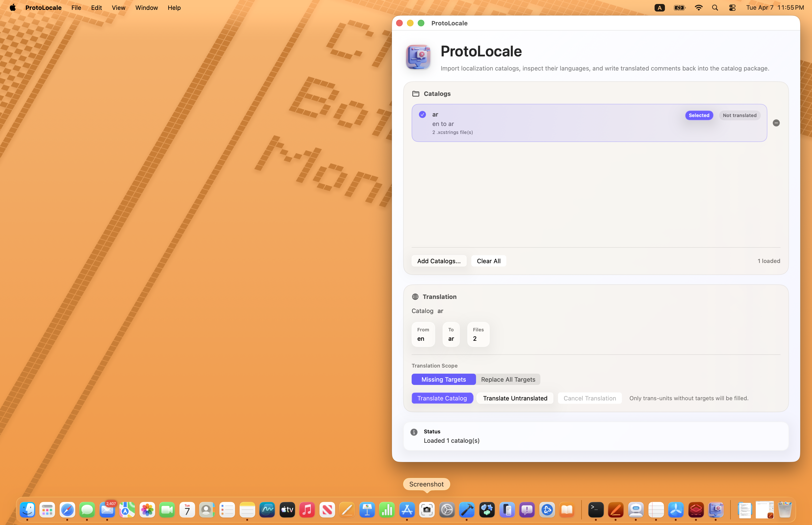Open System Settings gear in Dock

447,510
